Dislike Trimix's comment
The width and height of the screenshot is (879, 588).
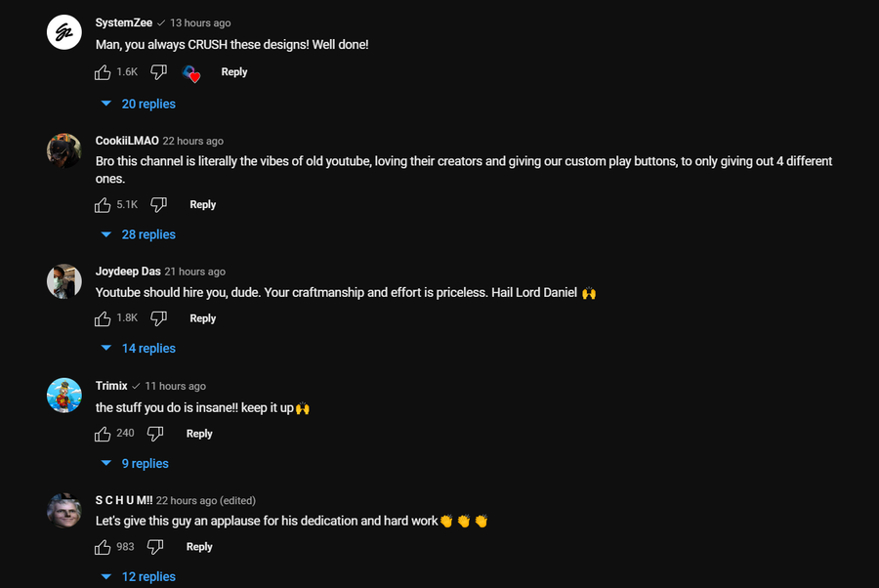coord(155,434)
